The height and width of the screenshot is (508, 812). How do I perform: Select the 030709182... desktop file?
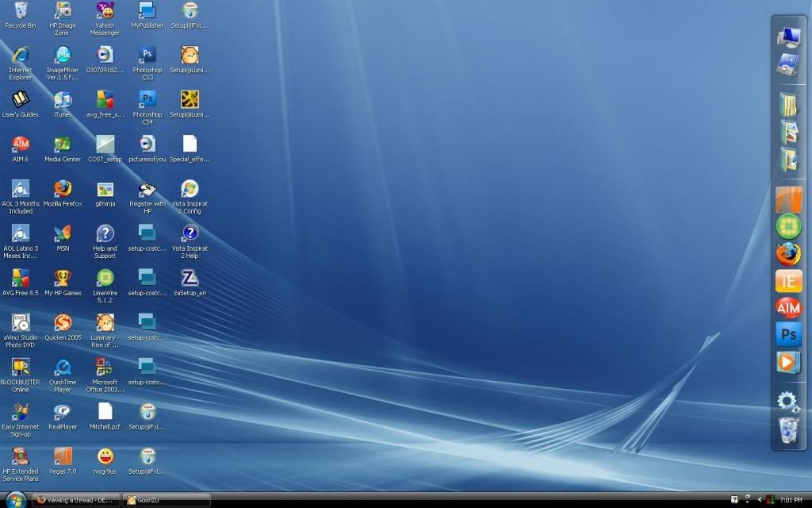[x=105, y=60]
